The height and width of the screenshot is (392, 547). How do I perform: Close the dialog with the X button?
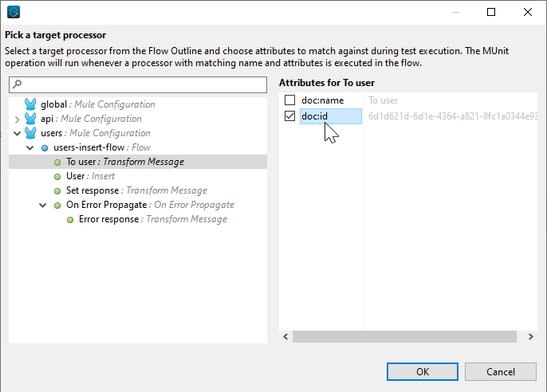tap(528, 12)
